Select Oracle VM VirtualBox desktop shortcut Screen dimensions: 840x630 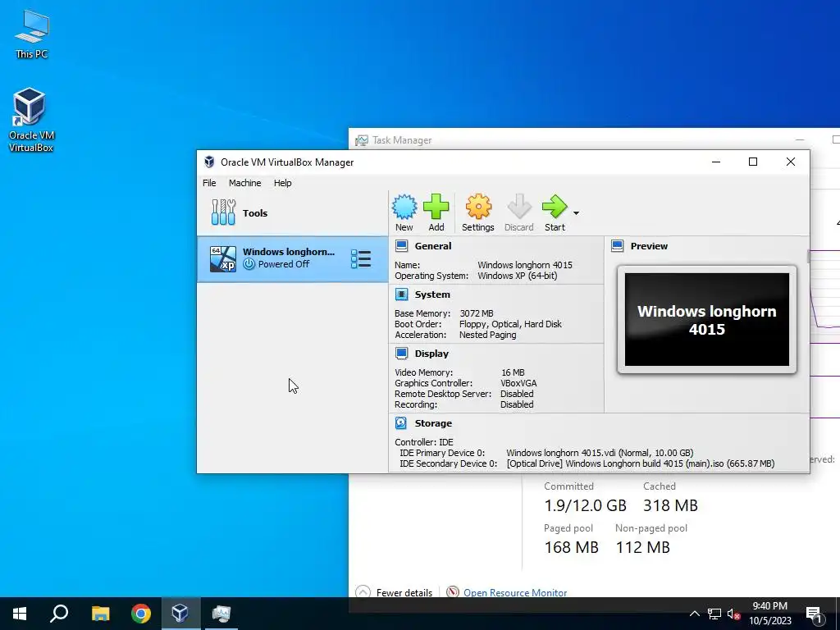[x=30, y=120]
